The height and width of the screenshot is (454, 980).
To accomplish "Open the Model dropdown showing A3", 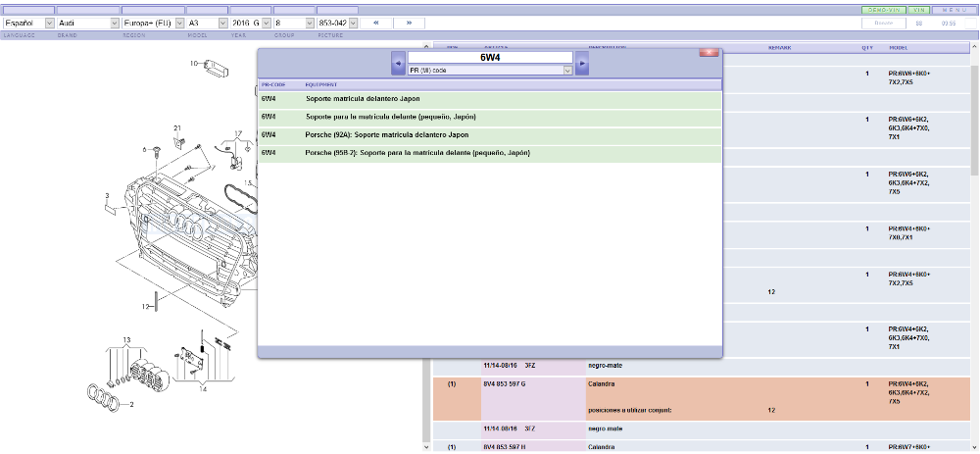I will tap(208, 23).
